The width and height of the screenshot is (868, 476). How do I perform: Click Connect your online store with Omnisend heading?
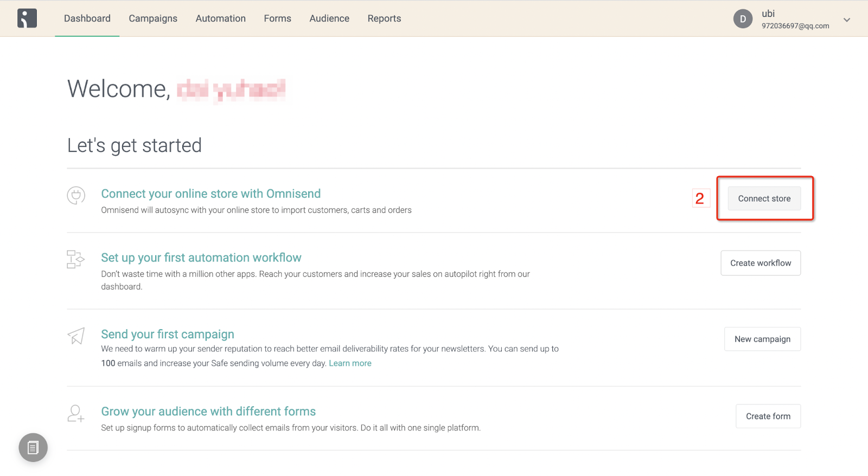210,194
